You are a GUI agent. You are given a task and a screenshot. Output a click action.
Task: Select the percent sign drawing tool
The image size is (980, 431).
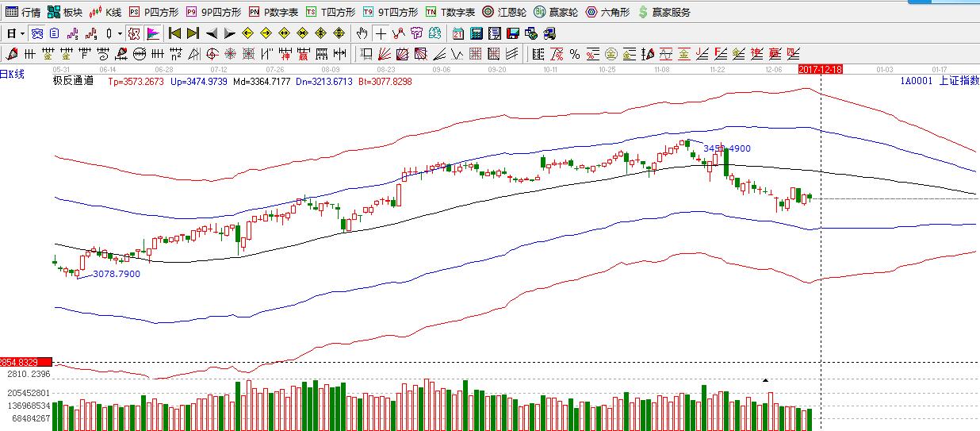[574, 54]
